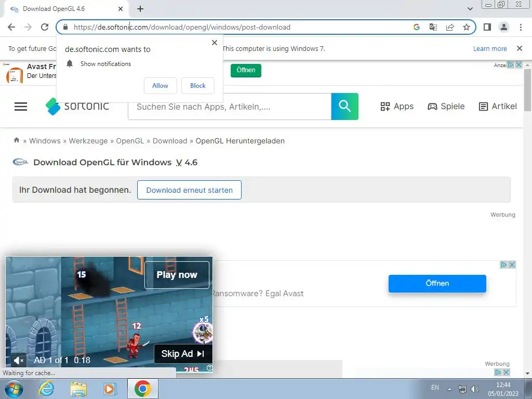
Task: Click the blue Öffnen ad button
Action: (x=437, y=283)
